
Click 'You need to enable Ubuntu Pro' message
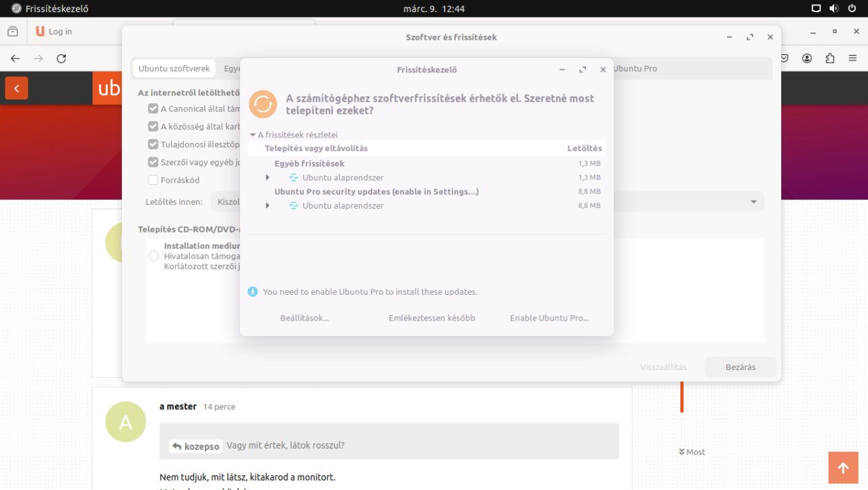(370, 291)
